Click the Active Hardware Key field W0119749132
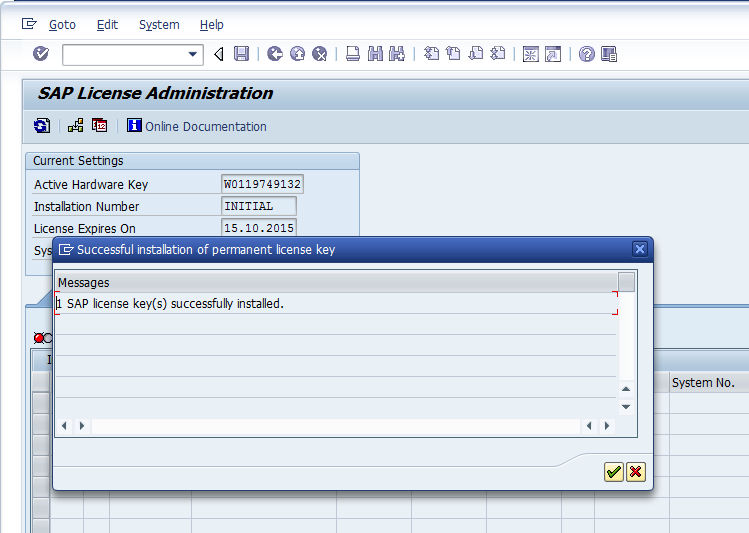The height and width of the screenshot is (533, 749). tap(262, 184)
